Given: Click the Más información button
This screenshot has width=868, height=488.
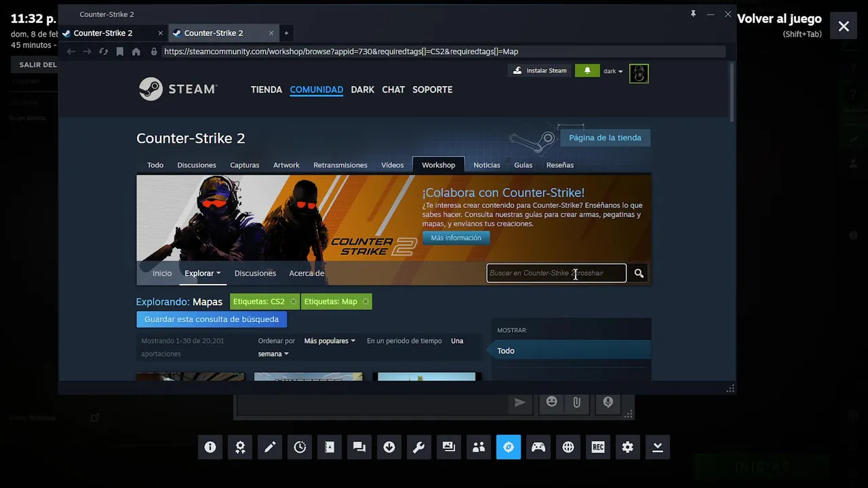Looking at the screenshot, I should 456,238.
